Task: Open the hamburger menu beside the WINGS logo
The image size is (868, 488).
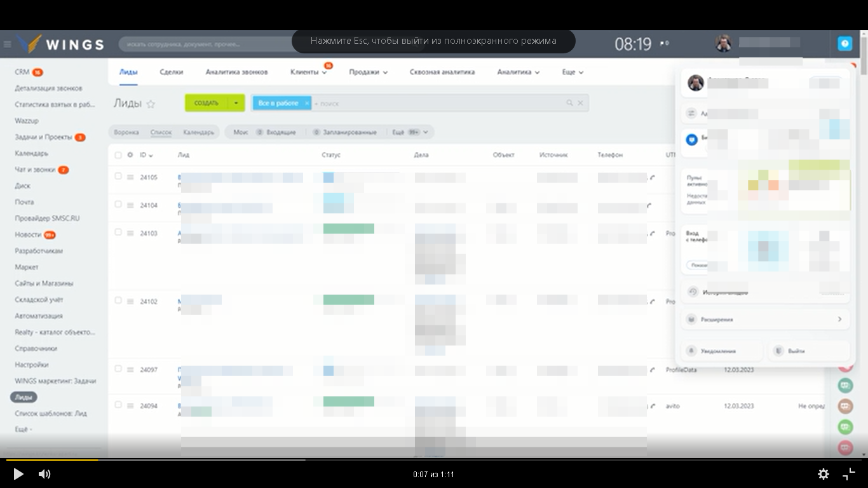Action: coord(8,44)
